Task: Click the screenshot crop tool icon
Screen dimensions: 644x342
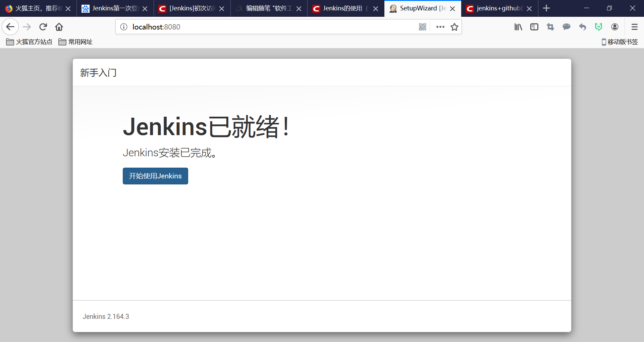Action: pos(550,27)
